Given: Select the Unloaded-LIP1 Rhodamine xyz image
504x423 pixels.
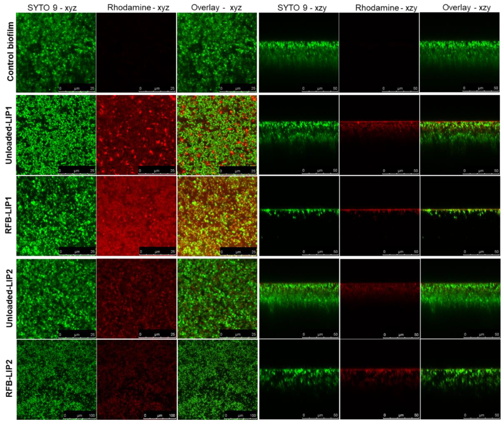Looking at the screenshot, I should pyautogui.click(x=136, y=134).
